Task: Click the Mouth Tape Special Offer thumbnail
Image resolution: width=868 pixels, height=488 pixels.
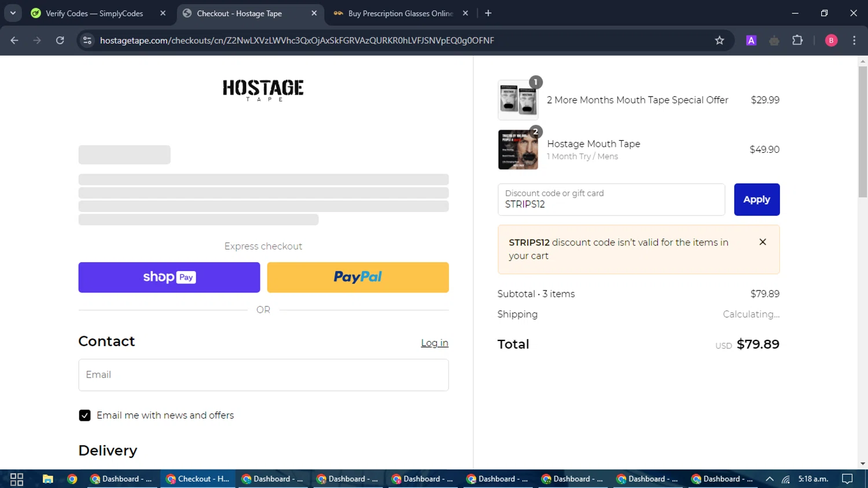Action: 518,100
